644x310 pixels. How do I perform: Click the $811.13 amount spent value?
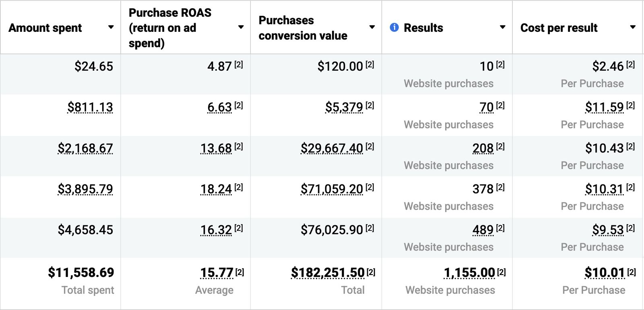coord(90,107)
